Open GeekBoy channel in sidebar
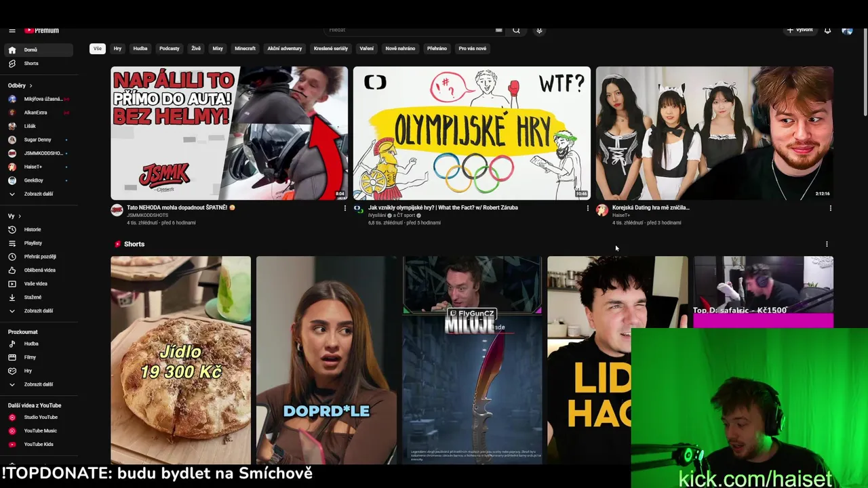 point(38,180)
